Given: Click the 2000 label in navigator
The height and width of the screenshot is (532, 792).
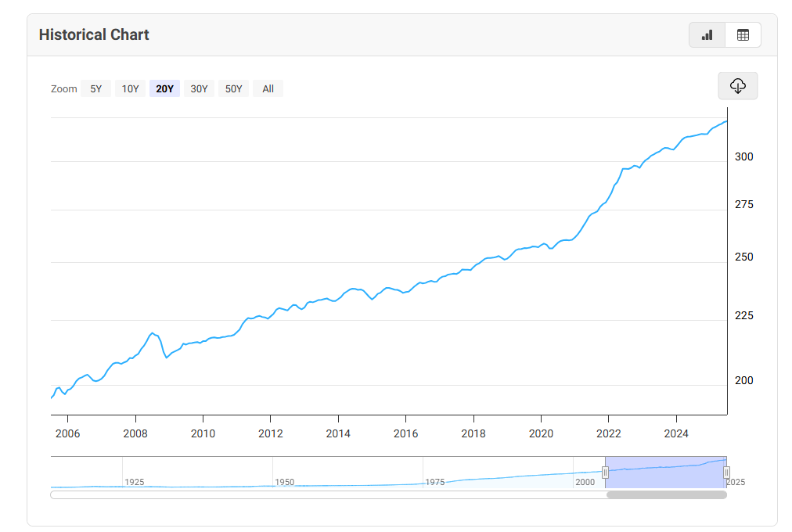Looking at the screenshot, I should pos(585,482).
